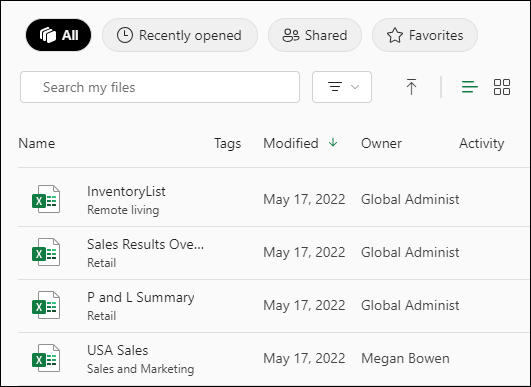Toggle Modified sort direction arrow

pyautogui.click(x=333, y=143)
